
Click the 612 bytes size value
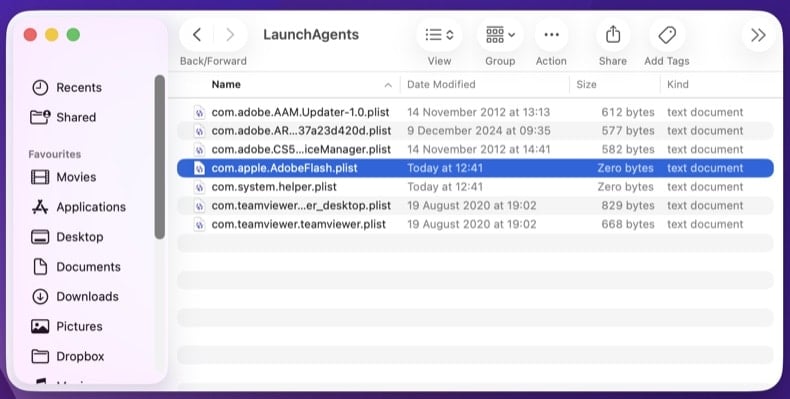pos(628,112)
